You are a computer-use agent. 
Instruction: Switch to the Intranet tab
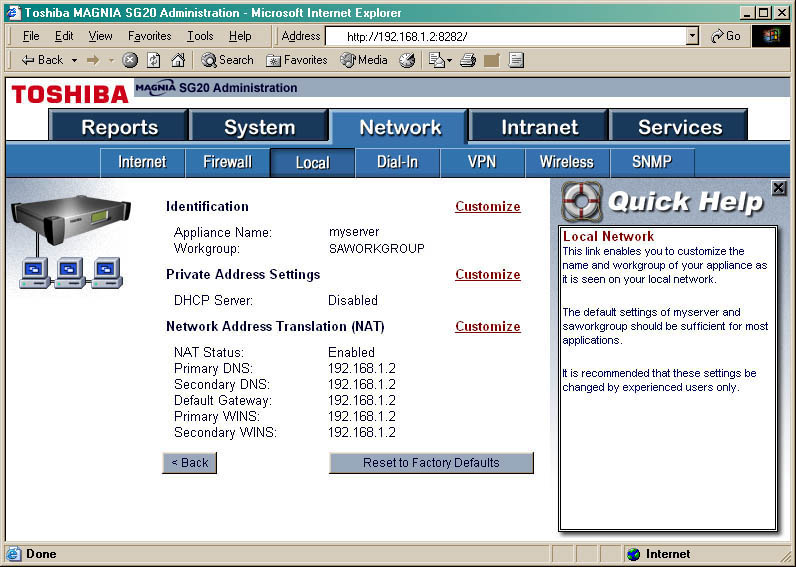[x=540, y=127]
